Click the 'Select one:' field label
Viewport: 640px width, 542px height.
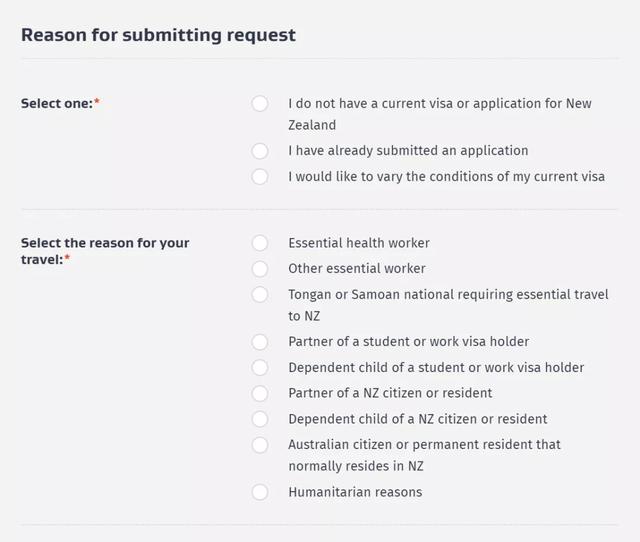(60, 103)
